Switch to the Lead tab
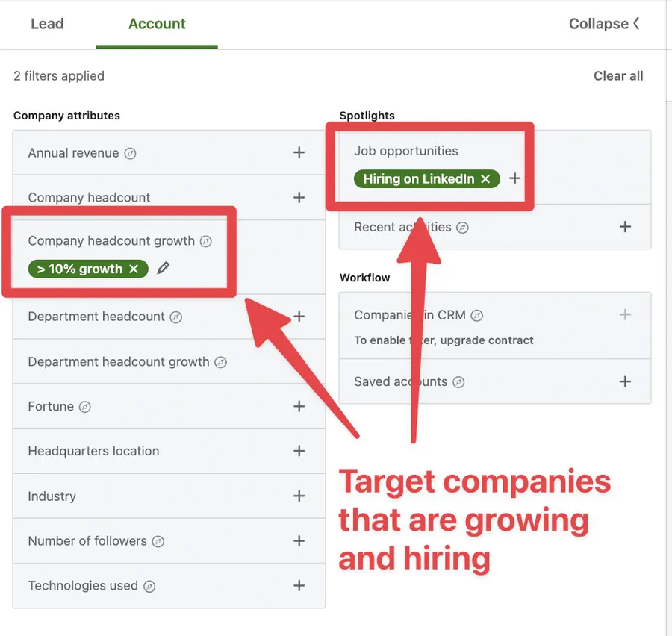The image size is (672, 636). (x=46, y=24)
